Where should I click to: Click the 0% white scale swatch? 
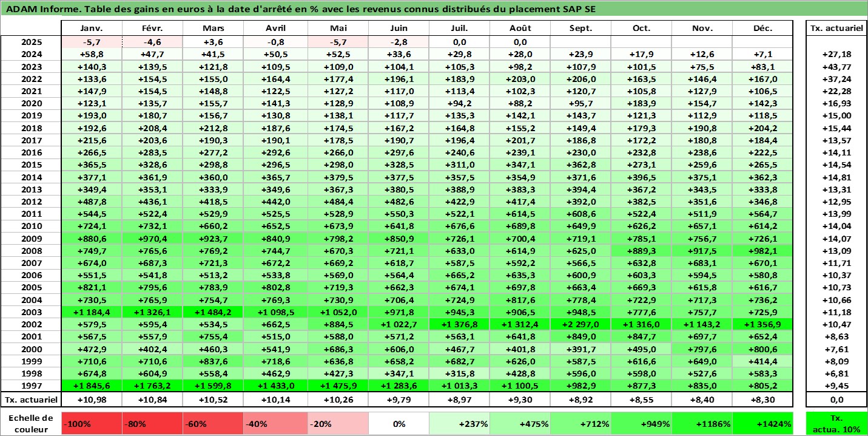click(399, 423)
